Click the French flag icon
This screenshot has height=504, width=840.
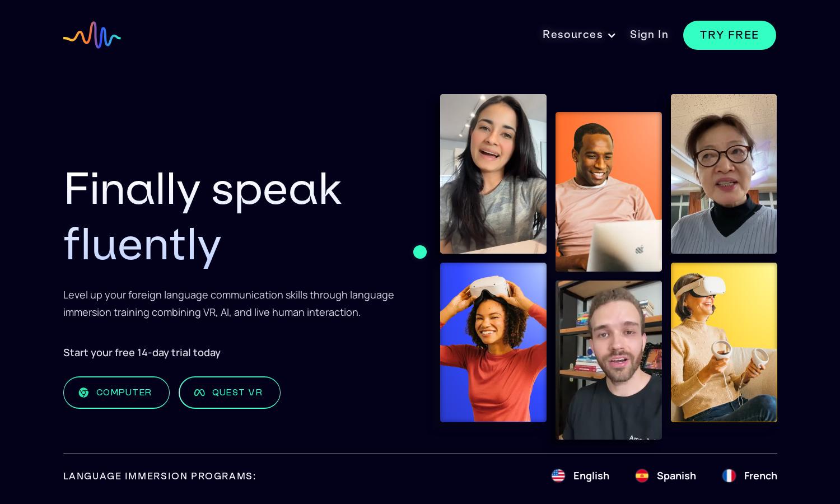tap(729, 476)
